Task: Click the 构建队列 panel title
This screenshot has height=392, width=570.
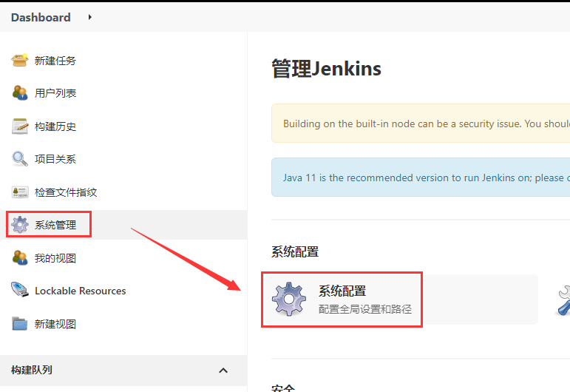Action: [32, 371]
